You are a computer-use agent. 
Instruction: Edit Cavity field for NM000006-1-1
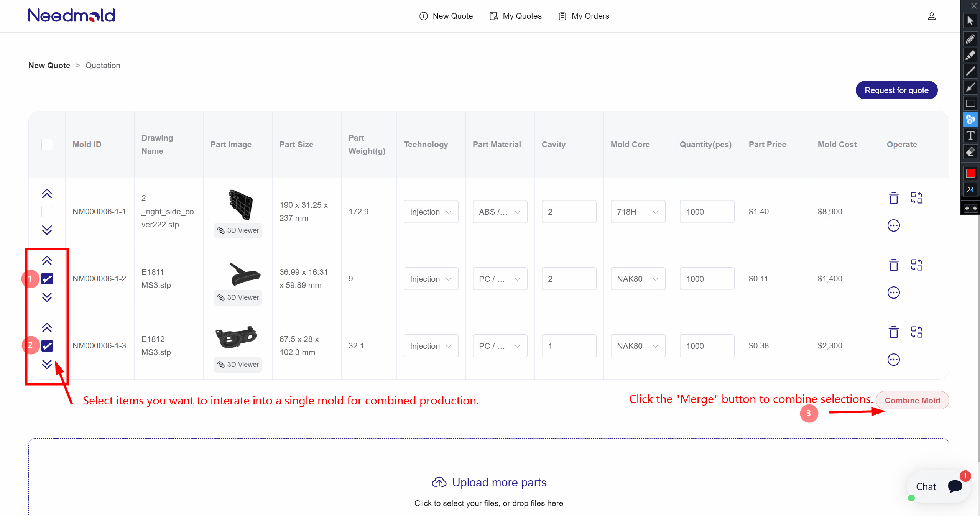tap(569, 212)
